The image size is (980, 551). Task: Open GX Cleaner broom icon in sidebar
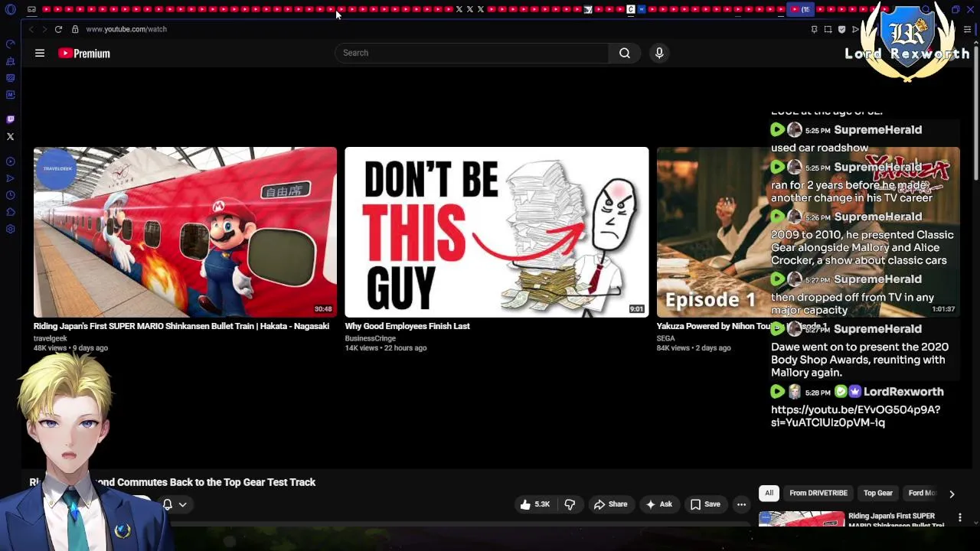coord(10,60)
